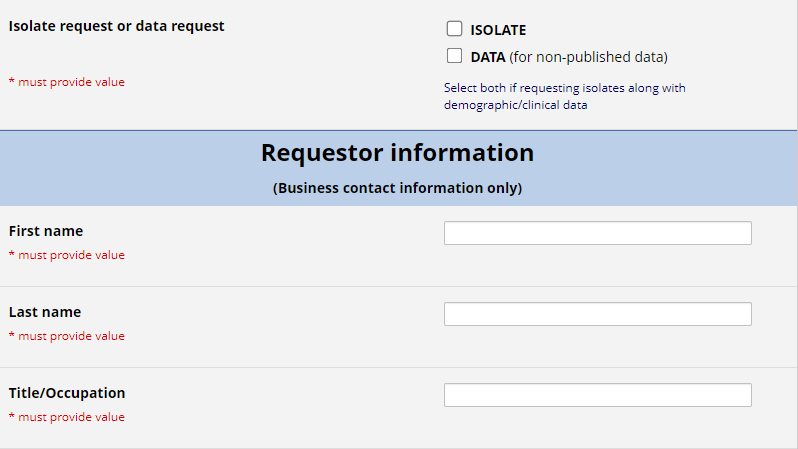Viewport: 798px width, 449px height.
Task: Click 'Isolate request or data request' label
Action: (117, 26)
